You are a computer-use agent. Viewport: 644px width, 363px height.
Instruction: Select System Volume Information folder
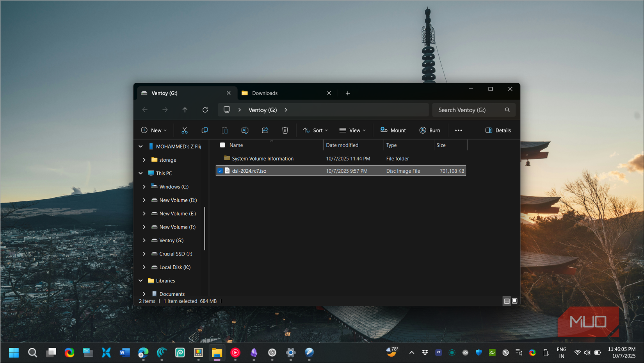263,159
